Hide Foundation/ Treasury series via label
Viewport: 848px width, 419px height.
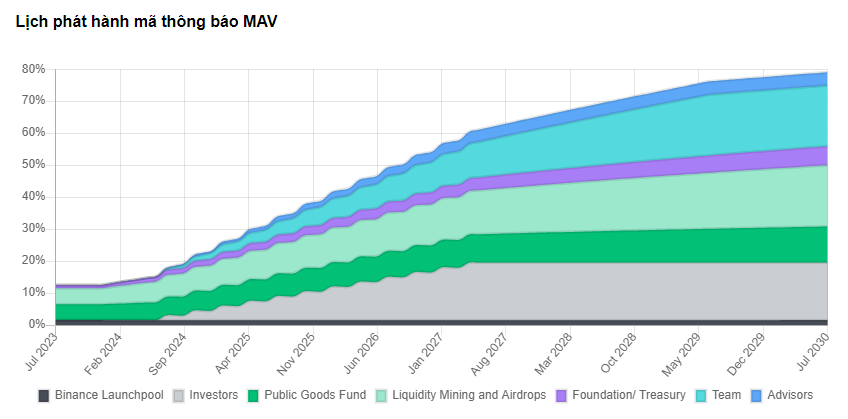pyautogui.click(x=629, y=395)
